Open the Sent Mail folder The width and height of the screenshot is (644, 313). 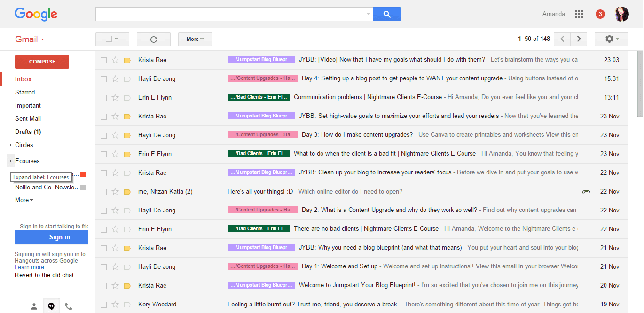pyautogui.click(x=28, y=118)
